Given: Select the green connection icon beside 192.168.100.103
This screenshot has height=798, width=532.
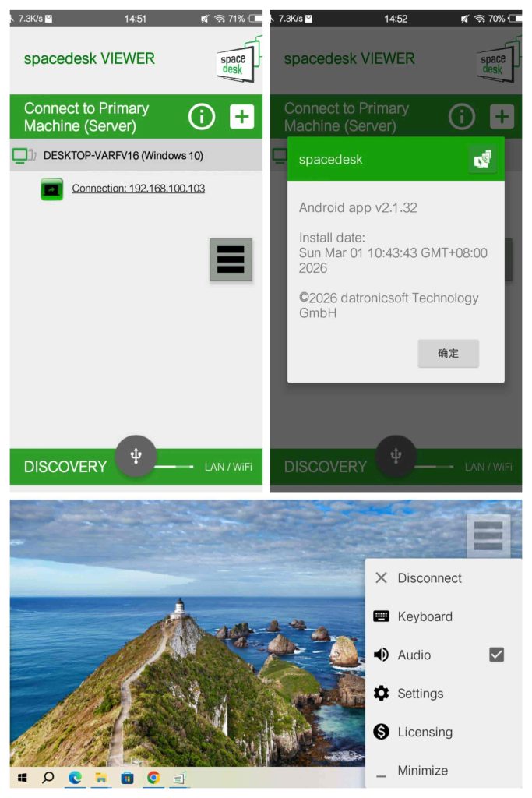Looking at the screenshot, I should click(x=52, y=189).
